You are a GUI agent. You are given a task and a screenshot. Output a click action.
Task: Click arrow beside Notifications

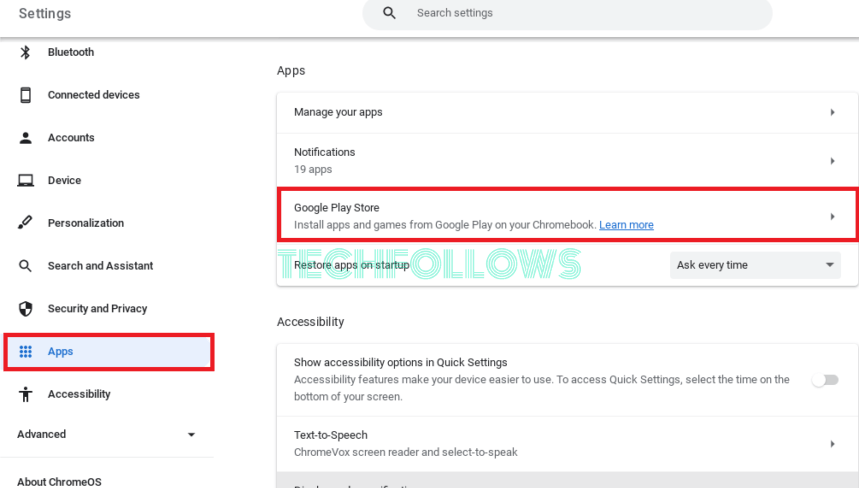tap(832, 161)
